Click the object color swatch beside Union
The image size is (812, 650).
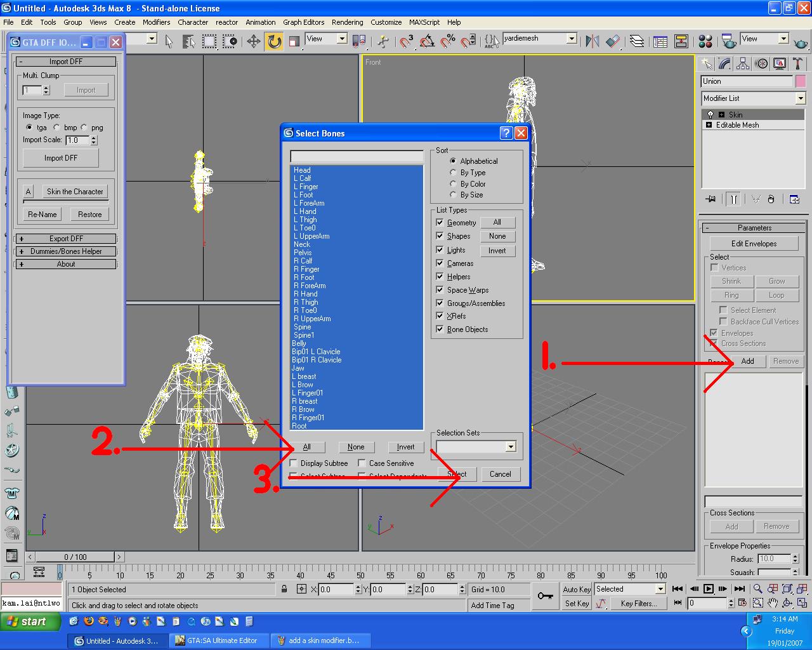pos(800,81)
